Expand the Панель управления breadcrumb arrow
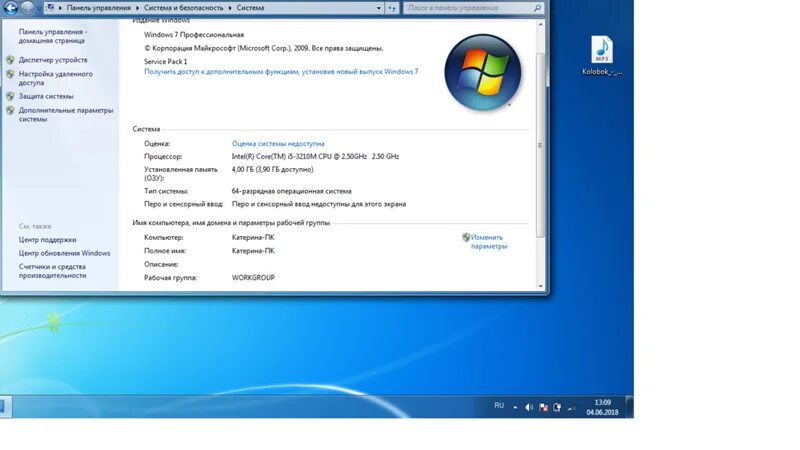The width and height of the screenshot is (800, 450). 137,8
